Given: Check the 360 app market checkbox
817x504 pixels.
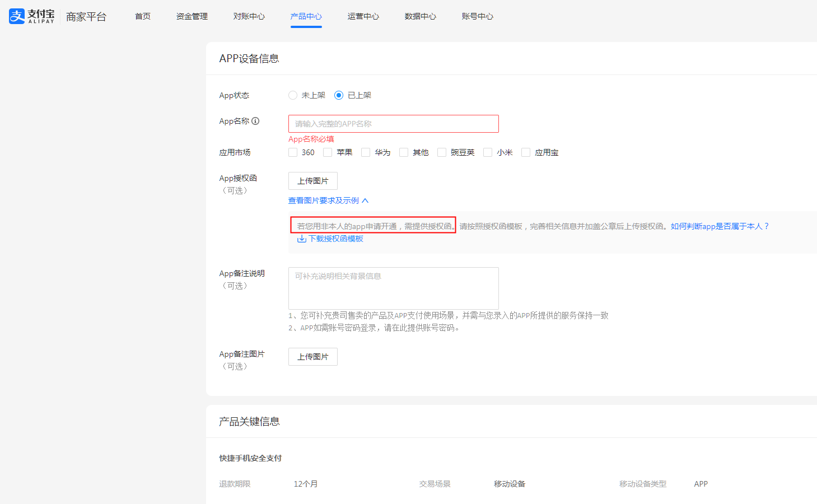Looking at the screenshot, I should point(293,152).
